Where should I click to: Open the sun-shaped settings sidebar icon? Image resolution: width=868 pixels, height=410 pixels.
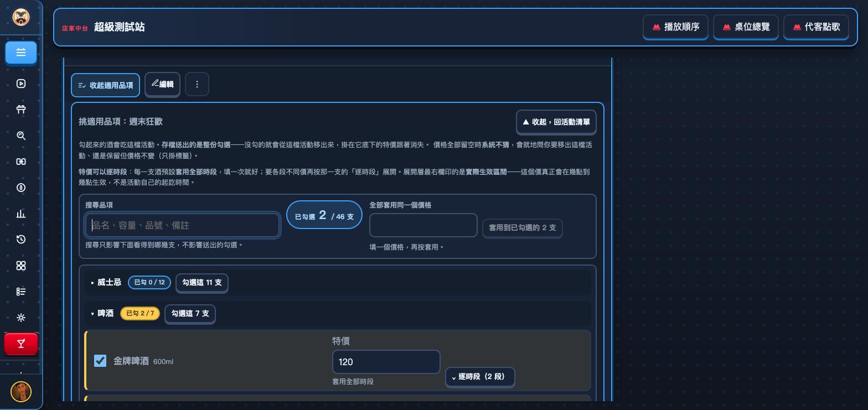tap(21, 318)
